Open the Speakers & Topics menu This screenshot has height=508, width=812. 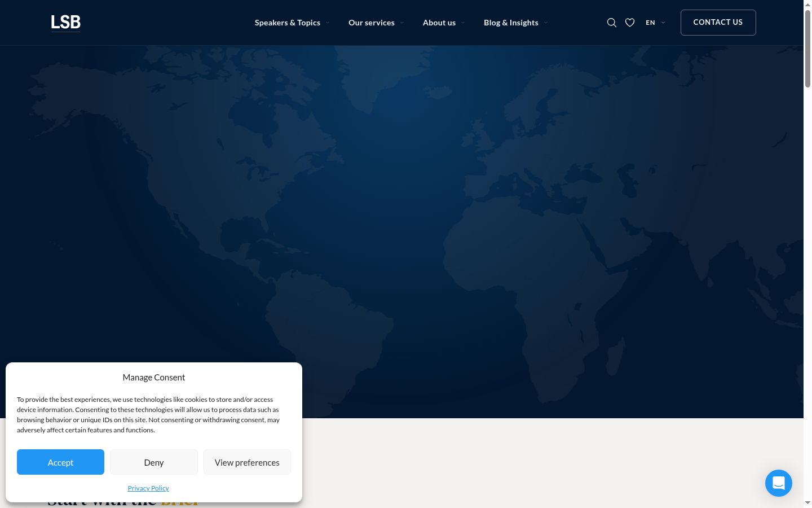(x=288, y=23)
